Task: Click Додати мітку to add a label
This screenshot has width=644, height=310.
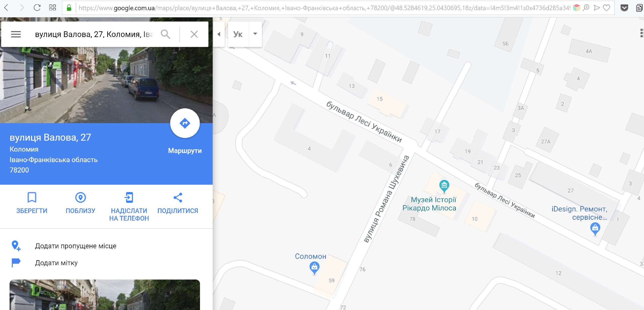Action: coord(56,263)
